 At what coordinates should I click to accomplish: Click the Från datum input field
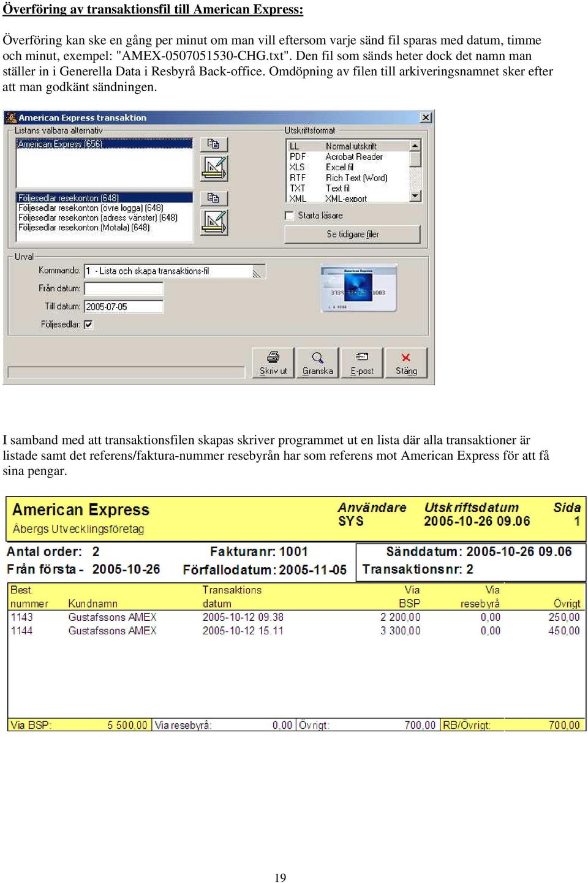(124, 288)
